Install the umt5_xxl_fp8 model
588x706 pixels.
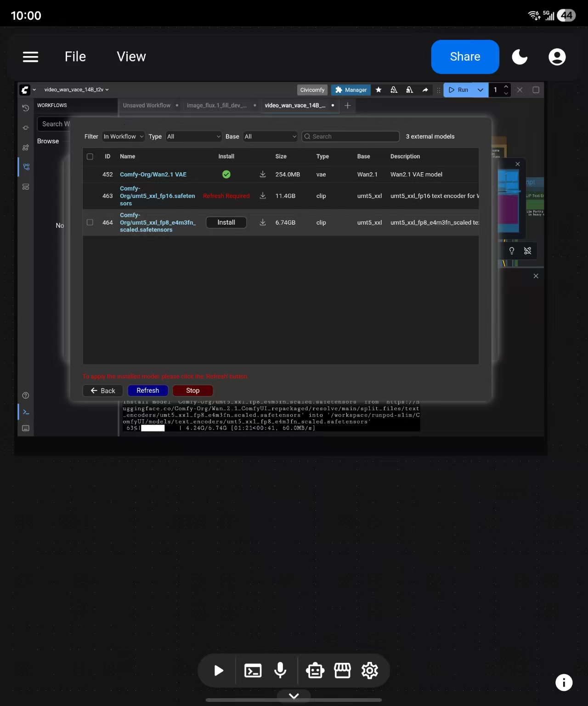click(226, 222)
